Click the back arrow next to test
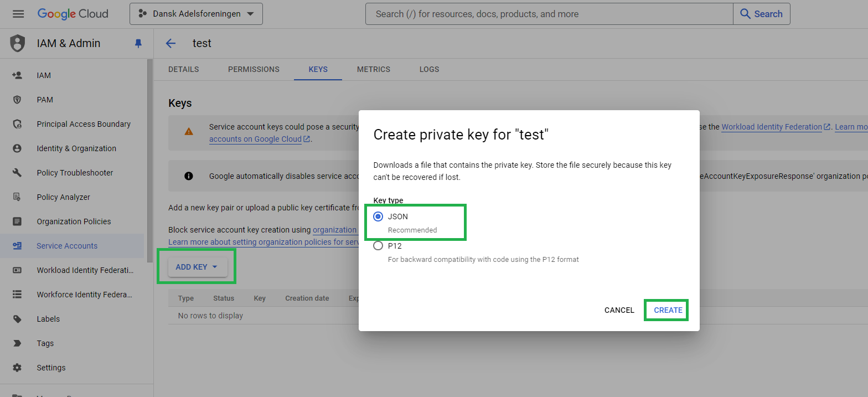 click(x=170, y=43)
